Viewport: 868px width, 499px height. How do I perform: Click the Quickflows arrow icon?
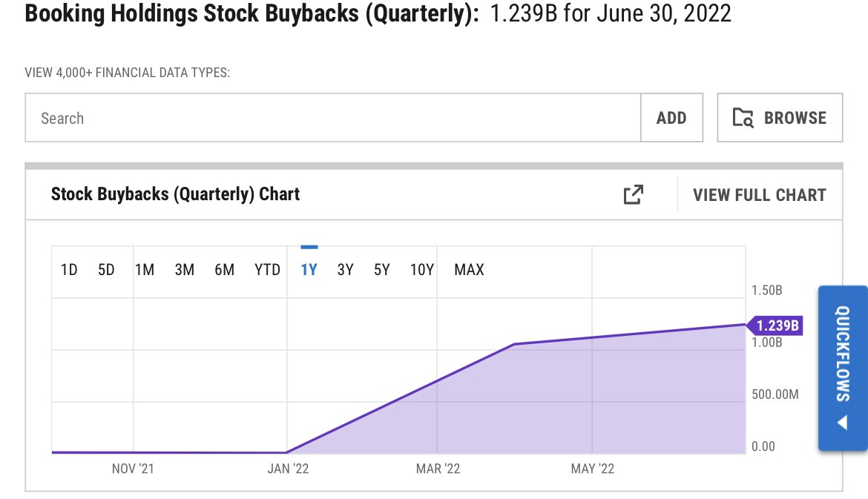tap(843, 423)
